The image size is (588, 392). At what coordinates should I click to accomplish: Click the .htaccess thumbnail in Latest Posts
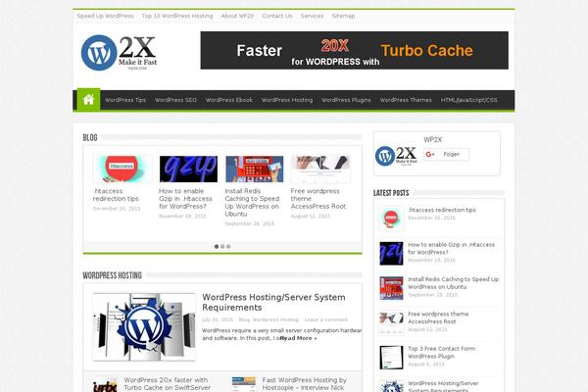click(x=391, y=219)
